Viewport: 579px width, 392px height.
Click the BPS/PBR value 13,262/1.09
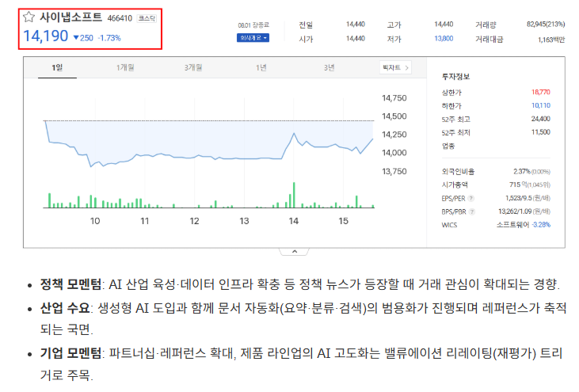(515, 211)
